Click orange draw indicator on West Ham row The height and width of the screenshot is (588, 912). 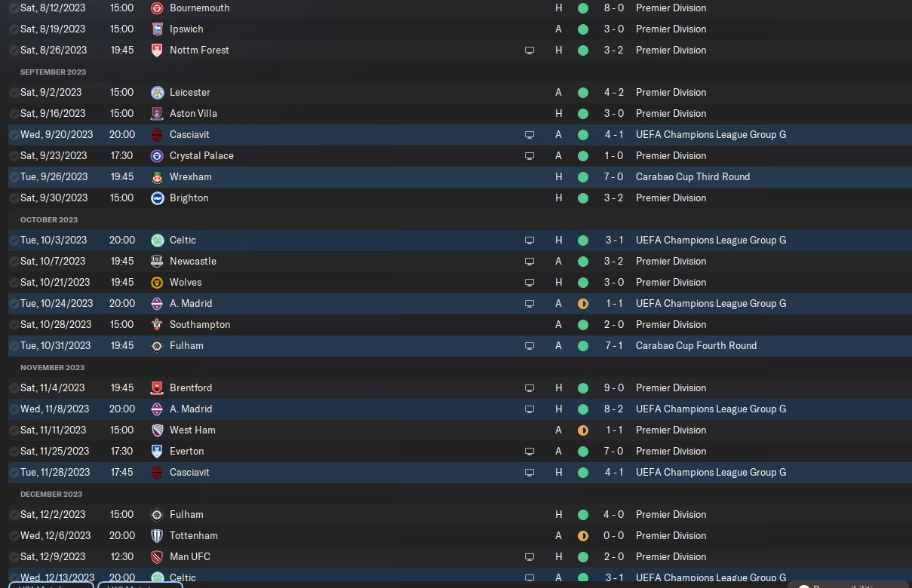[582, 430]
